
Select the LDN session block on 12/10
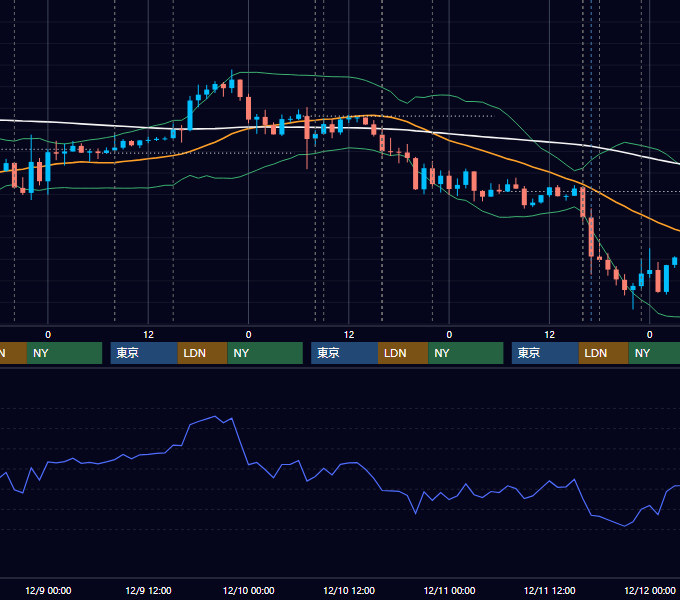pyautogui.click(x=403, y=353)
